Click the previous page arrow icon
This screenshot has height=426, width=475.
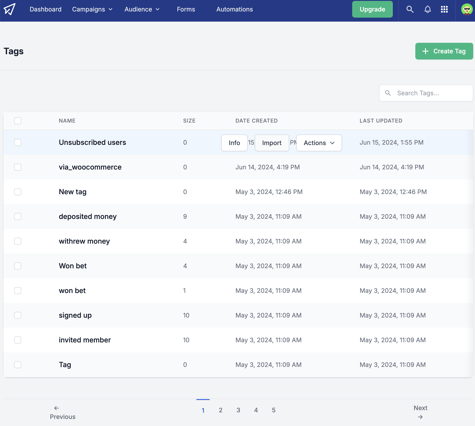(x=56, y=408)
